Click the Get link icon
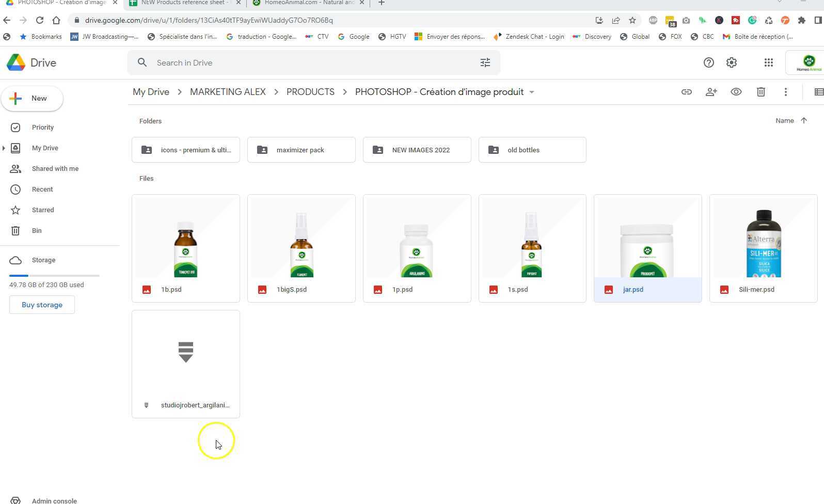 click(686, 92)
